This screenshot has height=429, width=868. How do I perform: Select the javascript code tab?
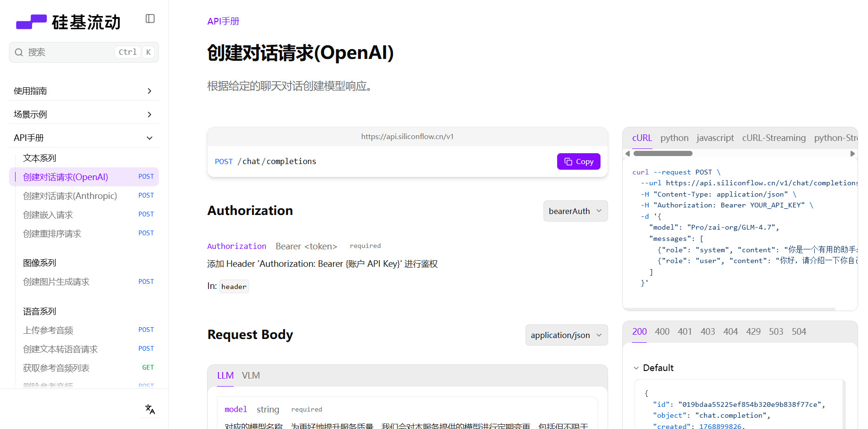[715, 138]
